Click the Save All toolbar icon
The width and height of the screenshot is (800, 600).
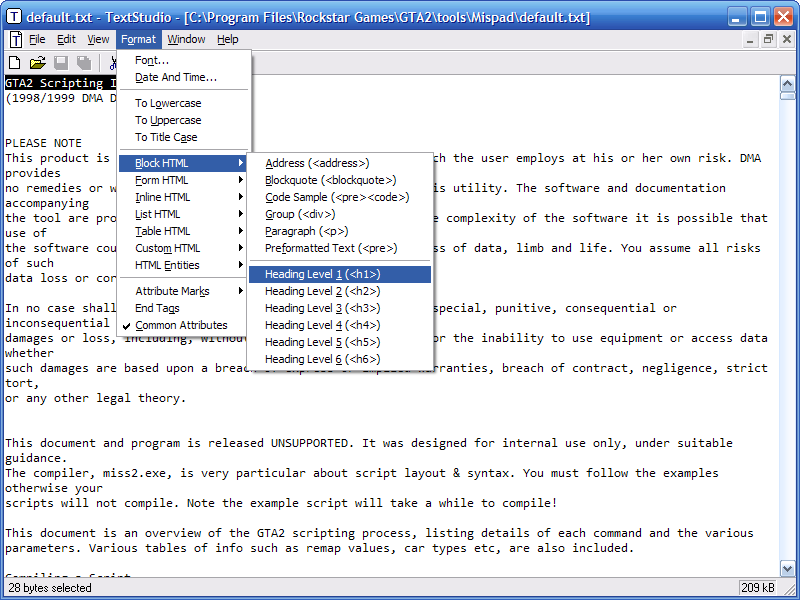[84, 63]
